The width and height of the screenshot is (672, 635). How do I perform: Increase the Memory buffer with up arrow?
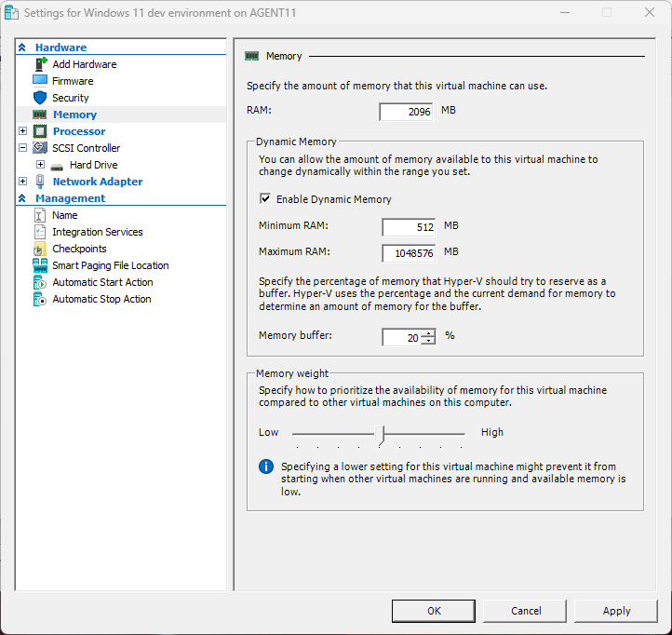(428, 333)
